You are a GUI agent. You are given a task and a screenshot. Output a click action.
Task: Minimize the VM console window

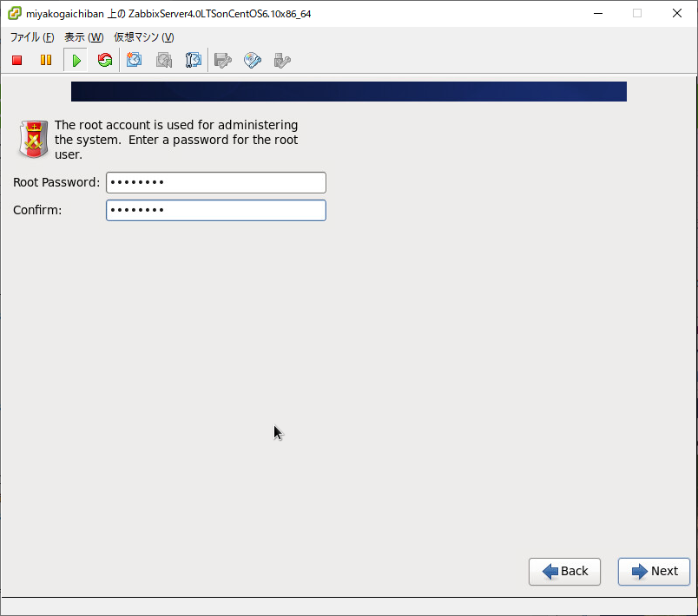coord(598,13)
